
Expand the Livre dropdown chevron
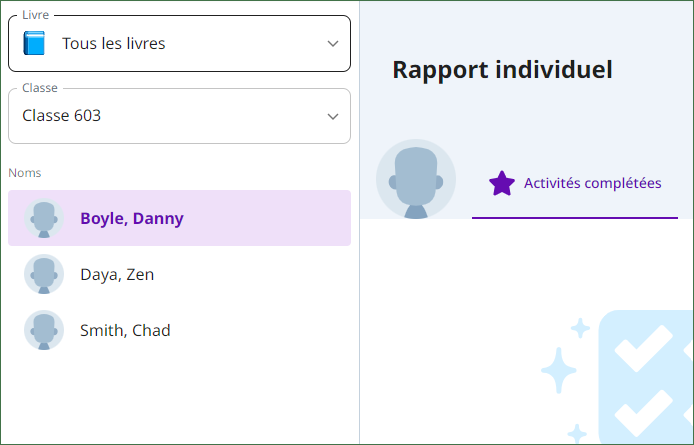(333, 43)
